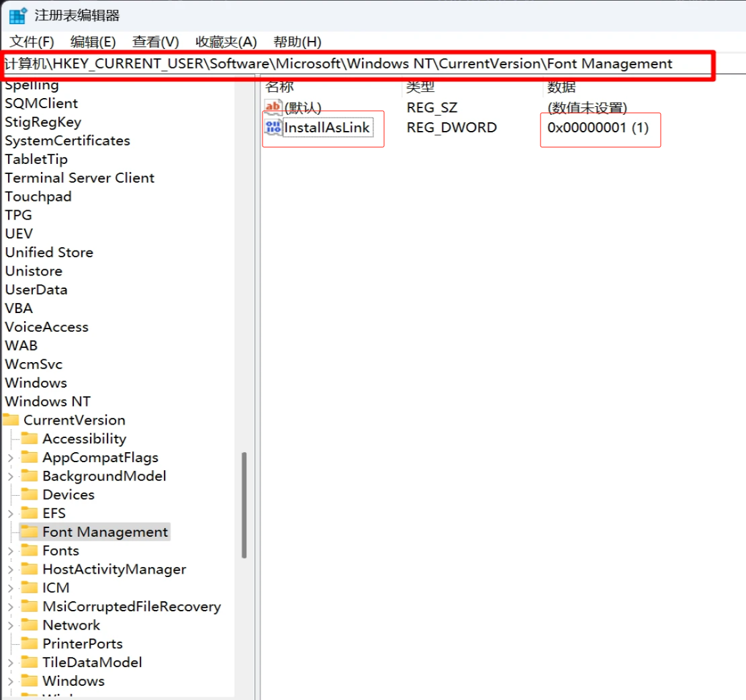Expand the MsiCorruptedFileRecovery key

[11, 607]
